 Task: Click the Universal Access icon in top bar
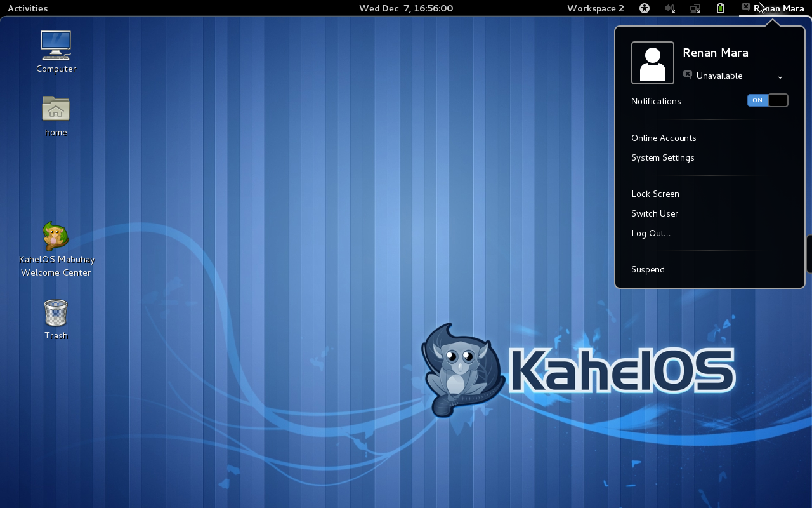645,8
